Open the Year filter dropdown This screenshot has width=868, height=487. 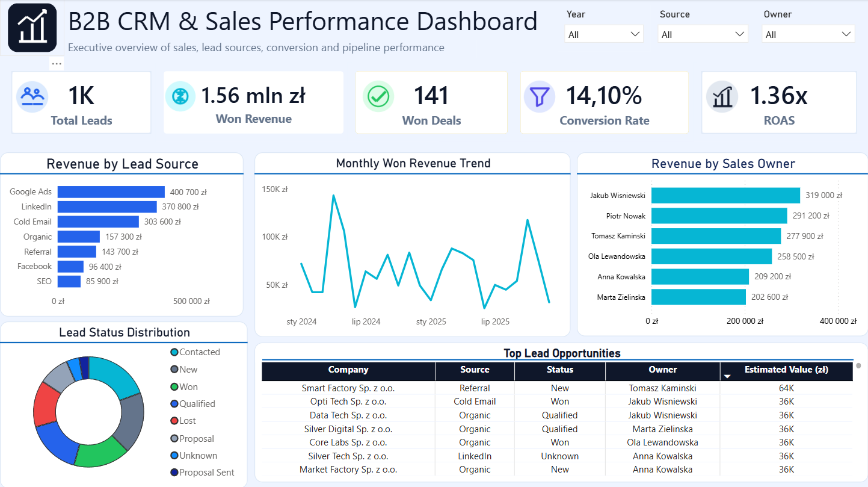[x=604, y=34]
